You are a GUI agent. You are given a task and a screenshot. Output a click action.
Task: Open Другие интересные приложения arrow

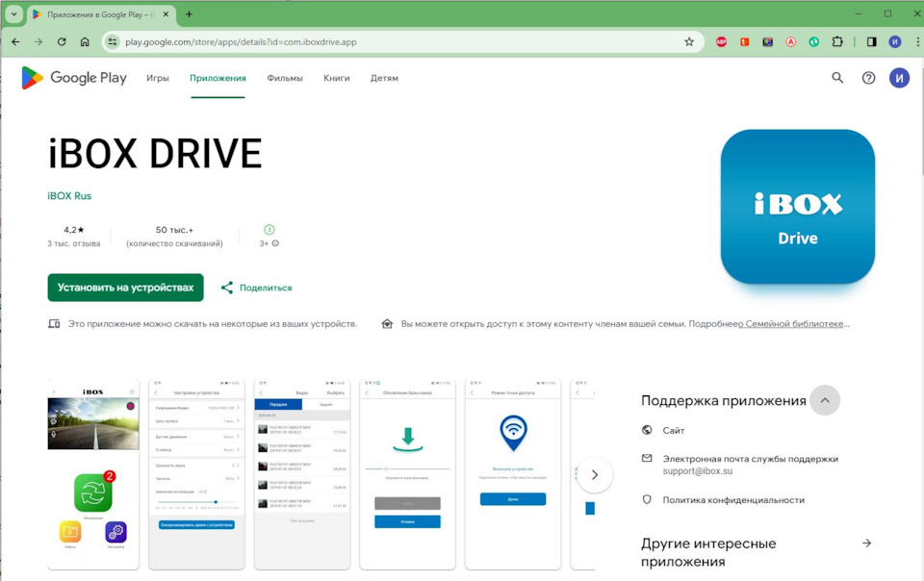(x=866, y=543)
